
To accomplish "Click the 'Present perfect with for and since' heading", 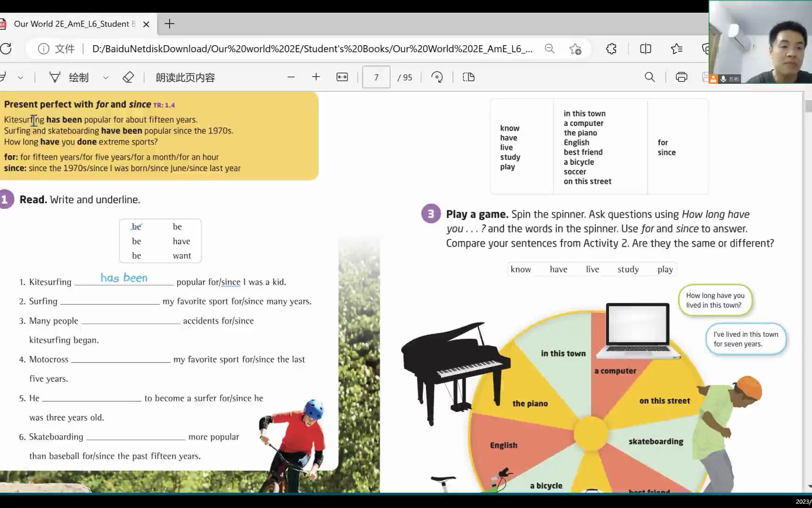I will pos(78,104).
